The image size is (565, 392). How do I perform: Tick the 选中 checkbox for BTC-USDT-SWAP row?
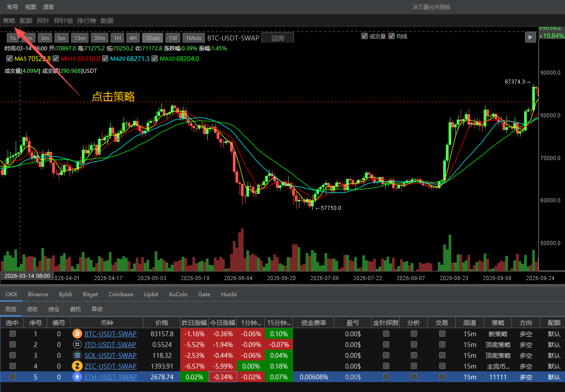(x=13, y=334)
